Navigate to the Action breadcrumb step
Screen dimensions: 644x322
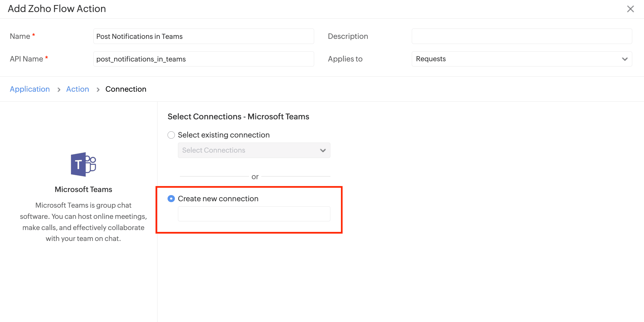click(x=77, y=89)
